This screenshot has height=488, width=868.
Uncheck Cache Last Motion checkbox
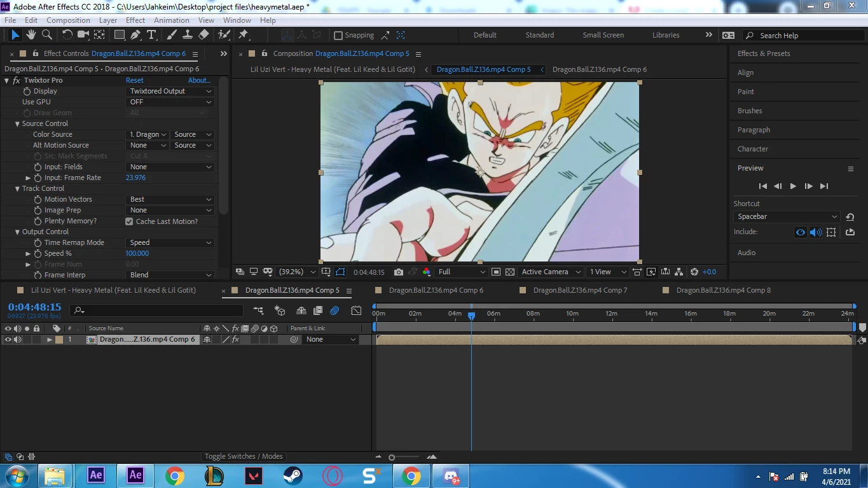(129, 221)
